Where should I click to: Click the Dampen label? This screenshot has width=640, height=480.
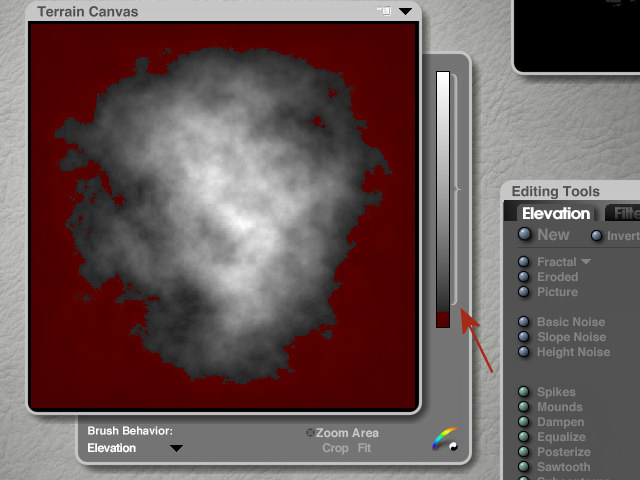click(560, 422)
